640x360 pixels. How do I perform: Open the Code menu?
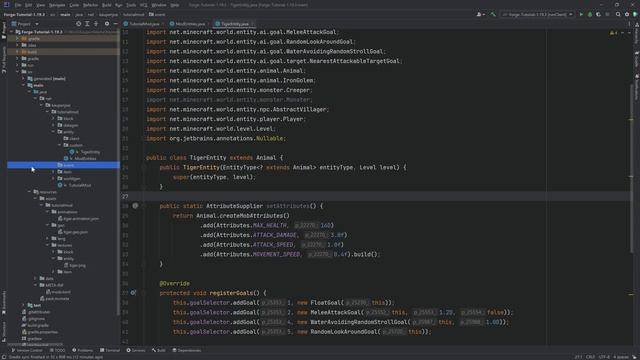74,5
